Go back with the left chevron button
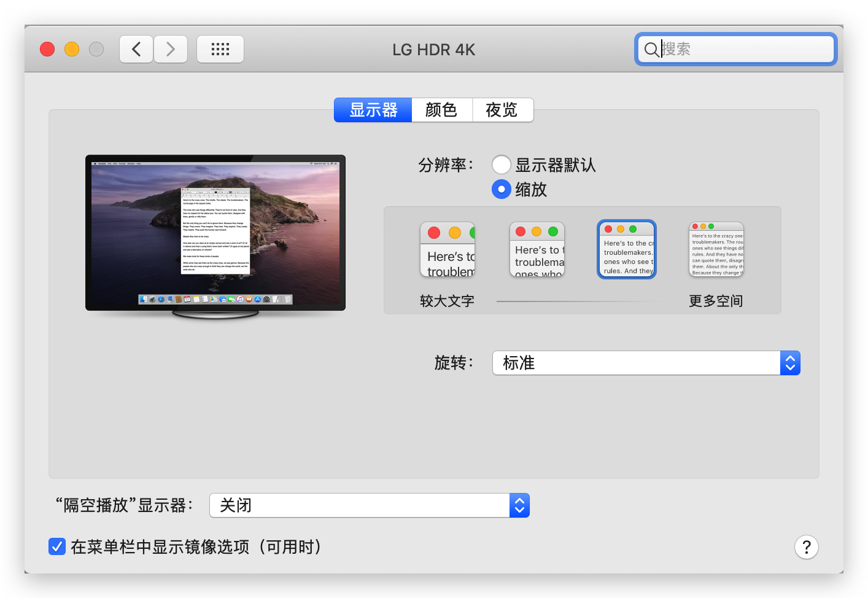The height and width of the screenshot is (598, 868). coord(136,49)
